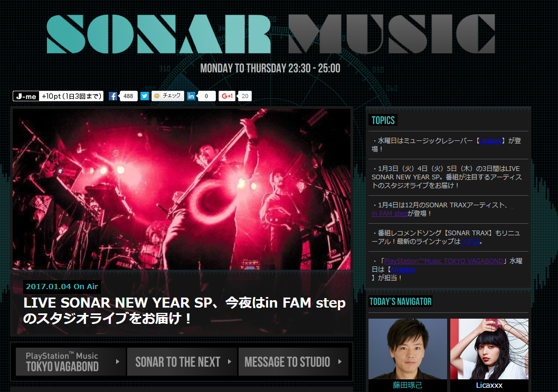558x392 pixels.
Task: Click the arrow beside SONAR TO THE NEXT
Action: pyautogui.click(x=230, y=362)
